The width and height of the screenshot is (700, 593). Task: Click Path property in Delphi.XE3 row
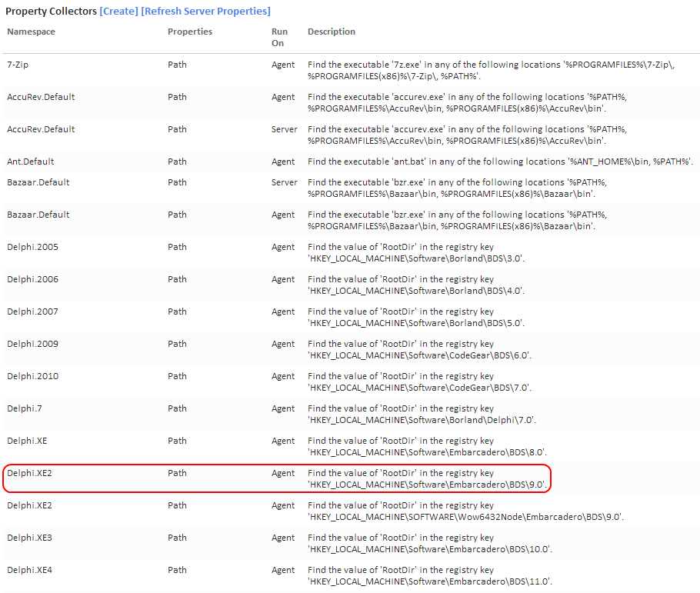pos(177,538)
